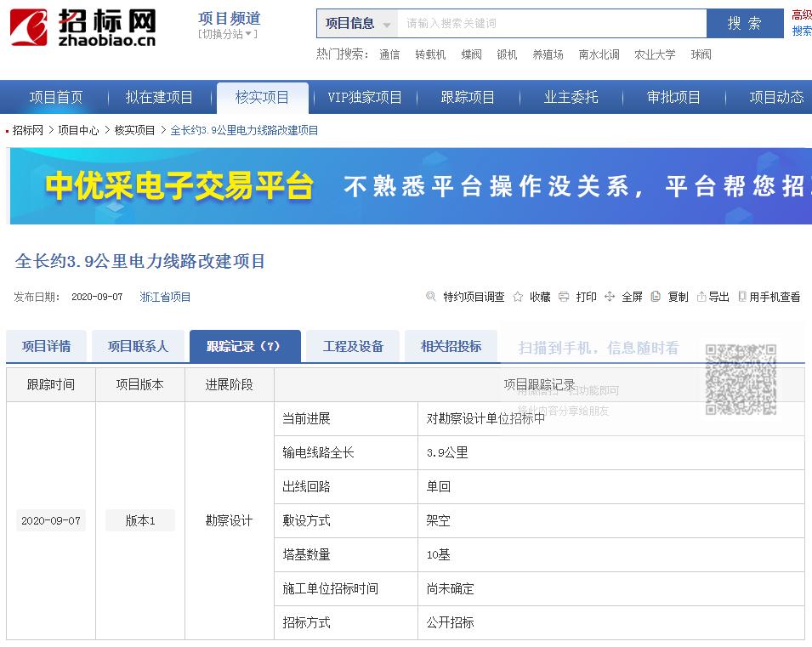Open the 项目详情 tab
This screenshot has width=812, height=647.
tap(46, 345)
